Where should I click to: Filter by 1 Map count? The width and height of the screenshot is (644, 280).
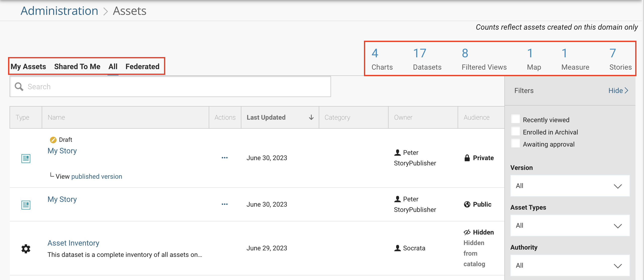coord(534,59)
